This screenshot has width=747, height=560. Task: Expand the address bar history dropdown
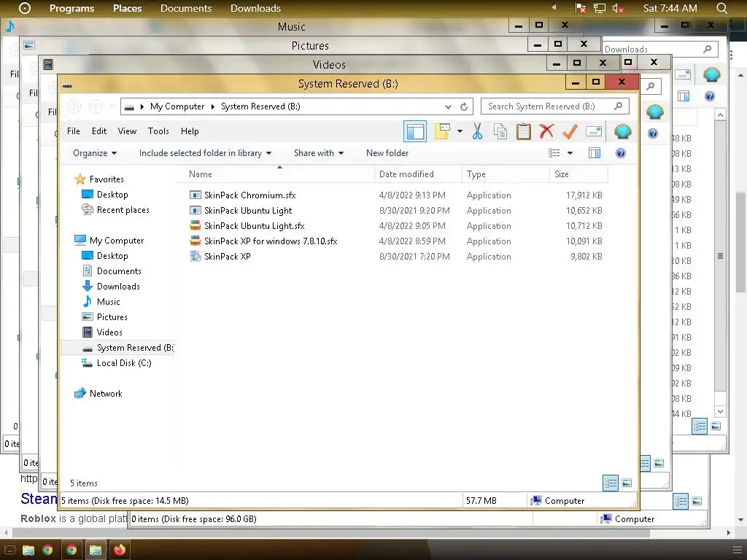click(x=448, y=106)
